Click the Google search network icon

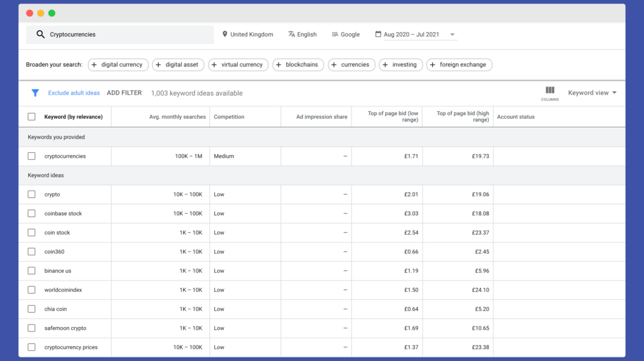[x=335, y=35]
